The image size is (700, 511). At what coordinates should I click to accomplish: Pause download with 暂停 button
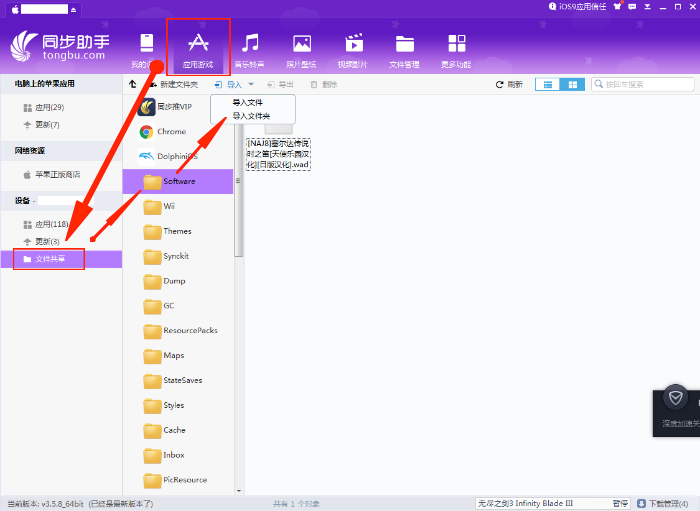click(x=620, y=503)
